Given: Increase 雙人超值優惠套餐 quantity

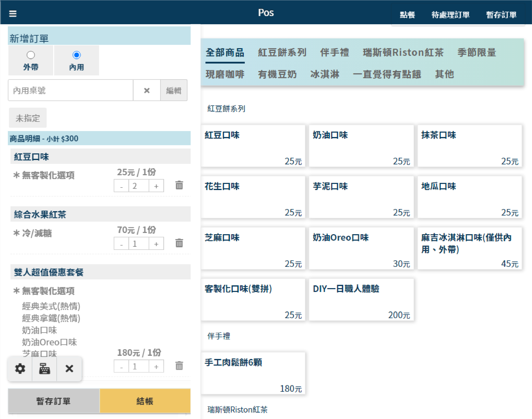Looking at the screenshot, I should click(156, 366).
